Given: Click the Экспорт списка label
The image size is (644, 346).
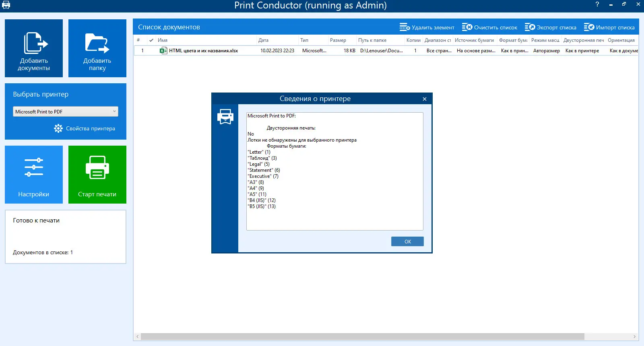Looking at the screenshot, I should tap(557, 28).
